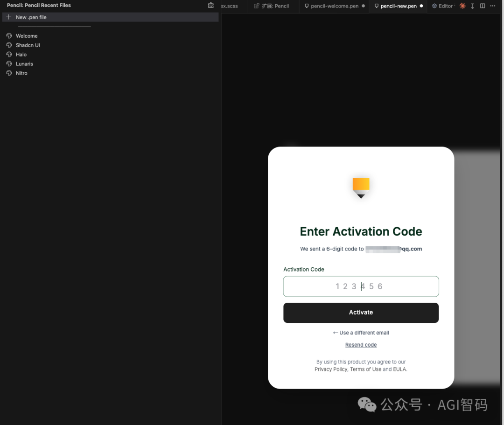Click unsaved dot on pencil-welcome.pen tab

(x=363, y=6)
